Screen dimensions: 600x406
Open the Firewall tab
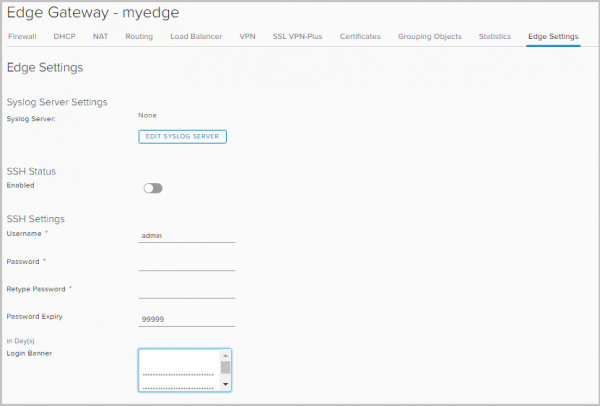pyautogui.click(x=21, y=36)
